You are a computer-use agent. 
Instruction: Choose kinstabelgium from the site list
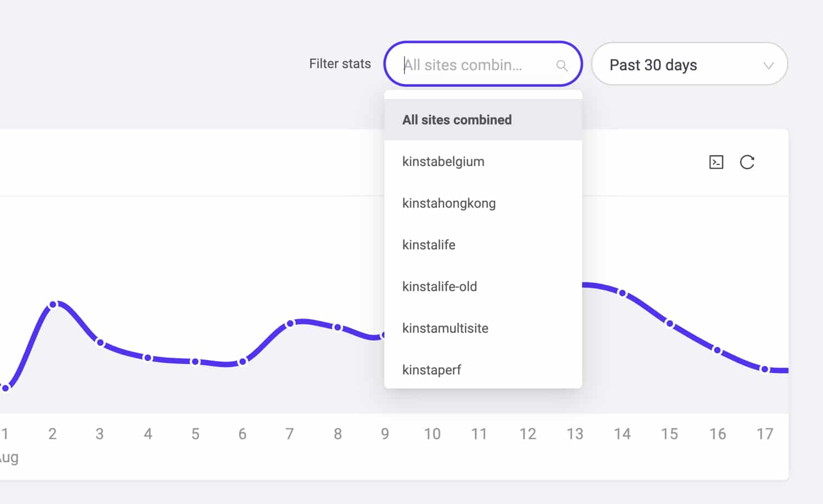coord(483,161)
